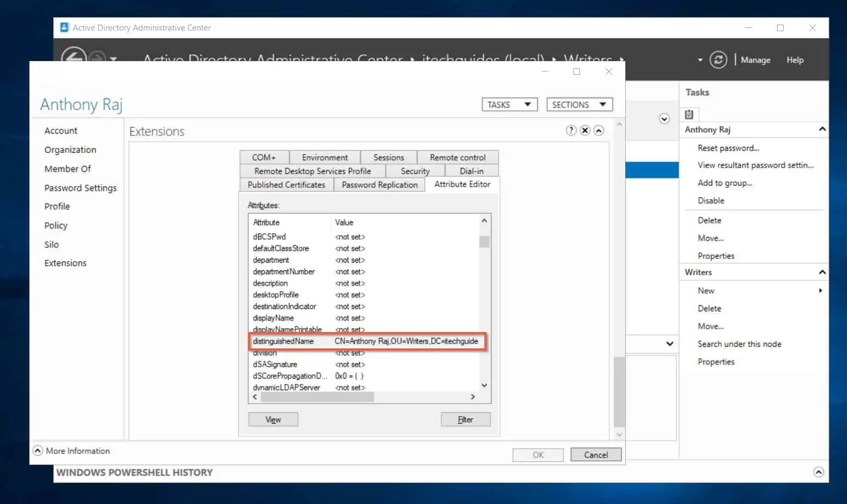
Task: Go to the Member Of section
Action: (x=68, y=169)
